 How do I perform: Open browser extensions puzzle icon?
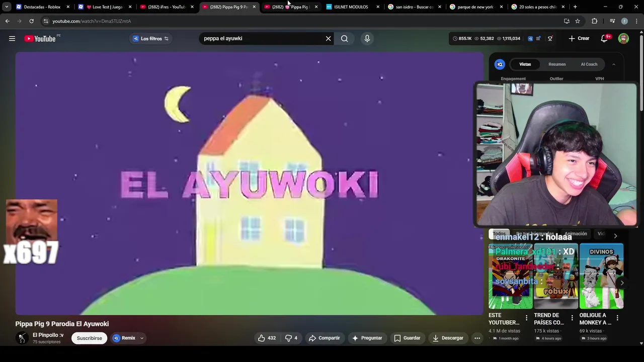coord(595,21)
